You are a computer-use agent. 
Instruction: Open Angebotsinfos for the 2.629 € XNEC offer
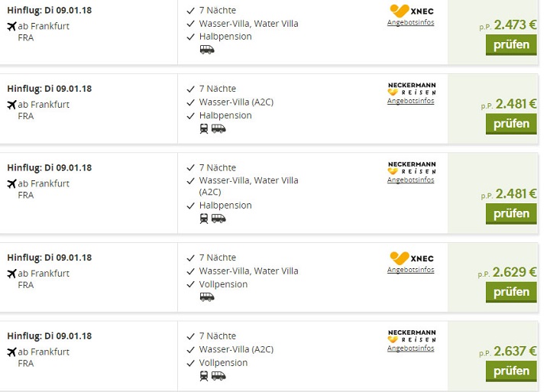(410, 270)
